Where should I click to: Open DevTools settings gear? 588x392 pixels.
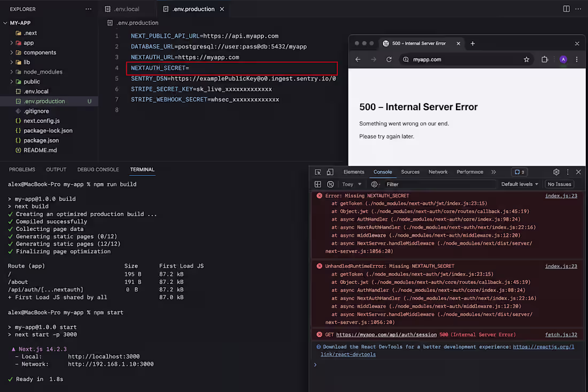(x=556, y=172)
